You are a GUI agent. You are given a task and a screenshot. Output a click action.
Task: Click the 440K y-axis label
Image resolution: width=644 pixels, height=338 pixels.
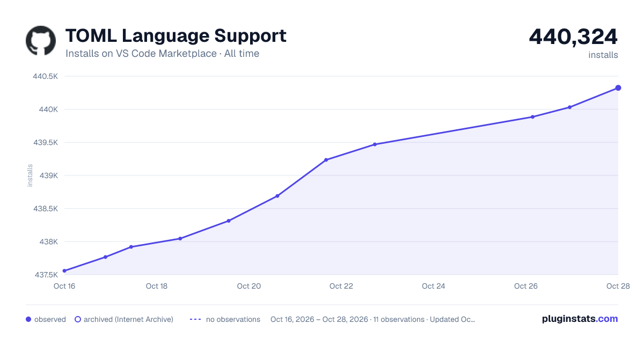tap(48, 109)
